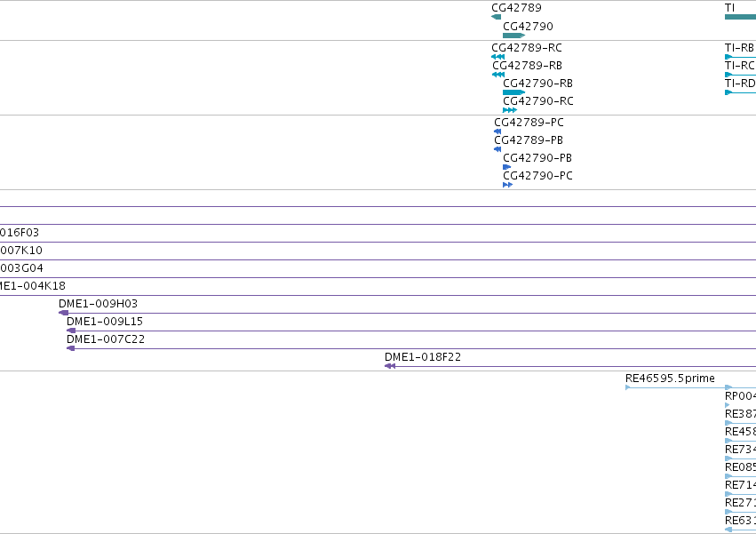Select the CG42790-RB transcript bar

(514, 92)
